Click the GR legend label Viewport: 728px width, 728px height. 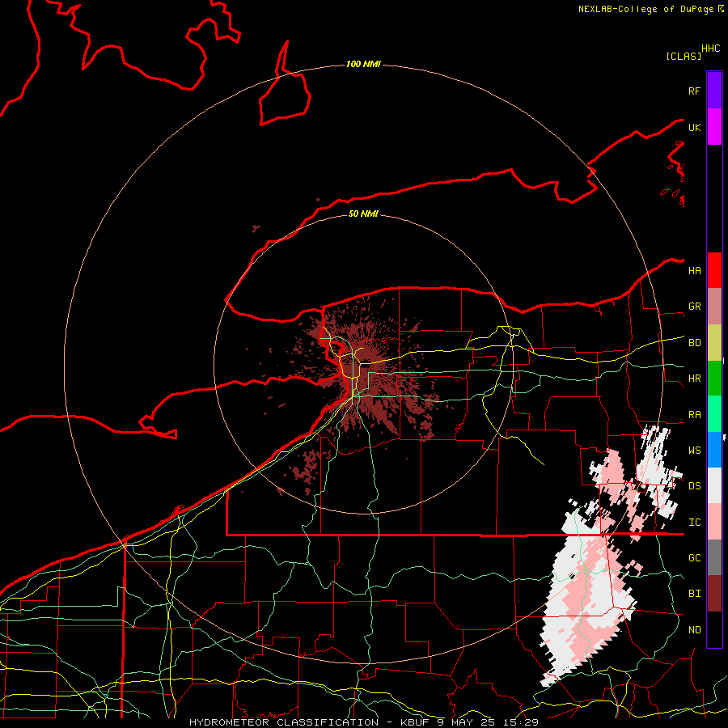click(695, 307)
